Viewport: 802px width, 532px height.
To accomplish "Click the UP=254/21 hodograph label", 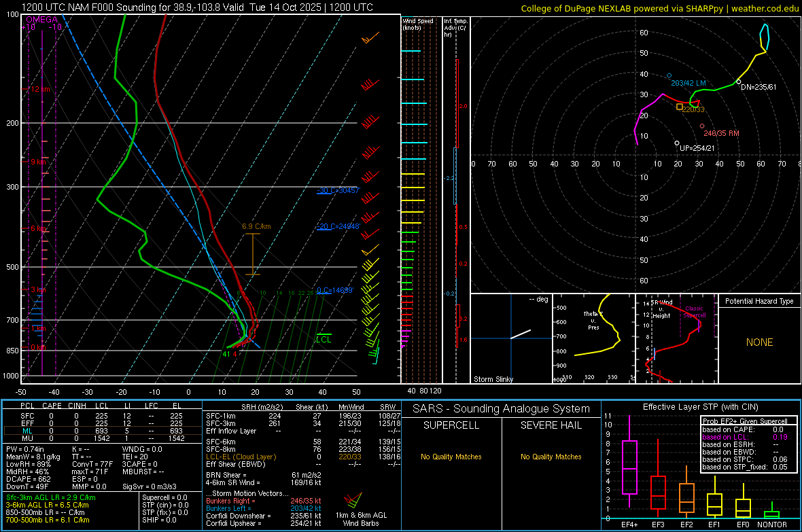I will coord(697,148).
